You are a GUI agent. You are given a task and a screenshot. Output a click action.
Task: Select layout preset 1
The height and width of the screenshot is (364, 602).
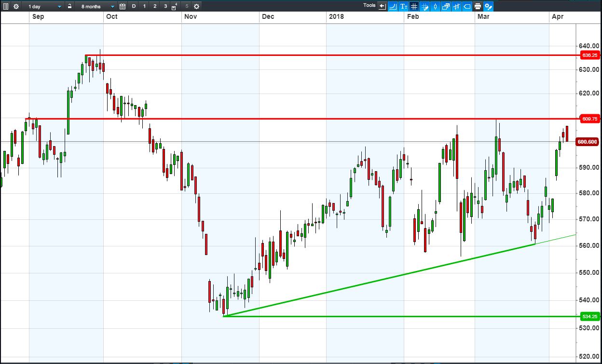point(144,6)
